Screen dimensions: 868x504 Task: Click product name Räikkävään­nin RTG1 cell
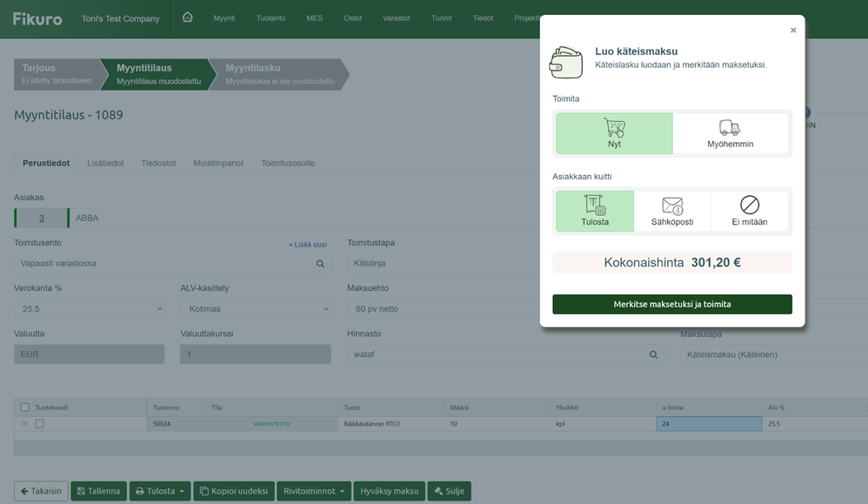391,424
